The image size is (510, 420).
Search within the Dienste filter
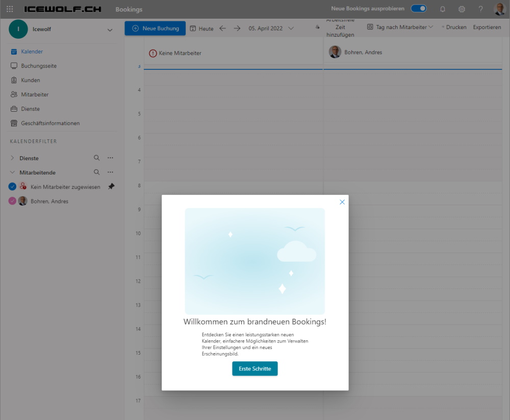point(96,158)
